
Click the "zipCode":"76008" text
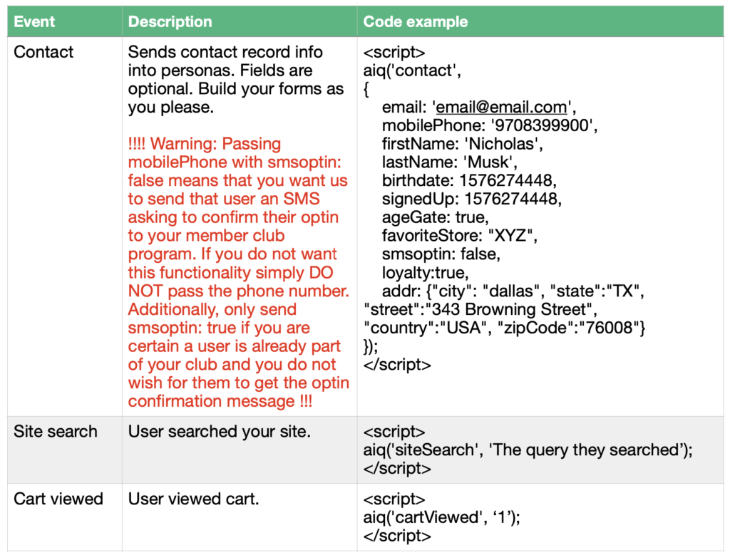(x=572, y=328)
